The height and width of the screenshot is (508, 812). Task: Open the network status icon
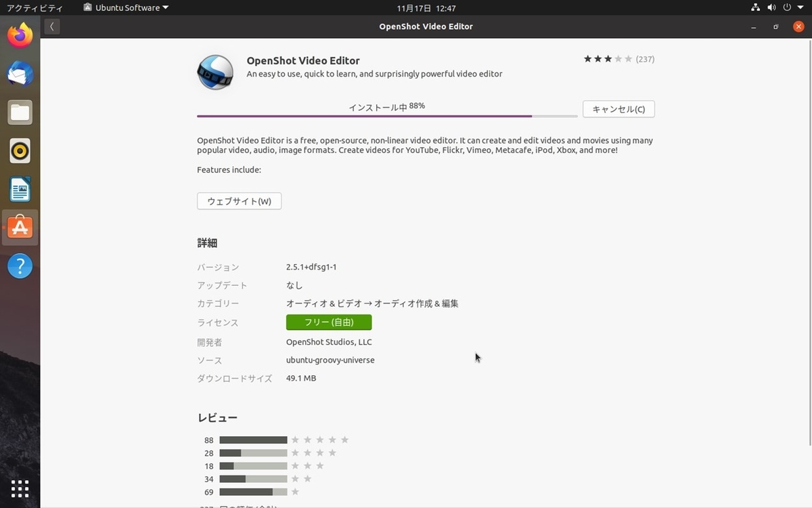pyautogui.click(x=756, y=8)
